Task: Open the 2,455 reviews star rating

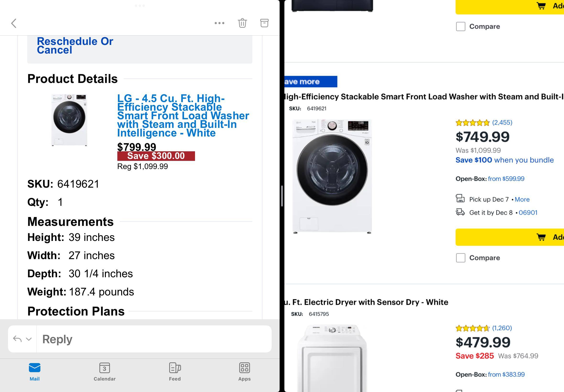Action: point(484,123)
